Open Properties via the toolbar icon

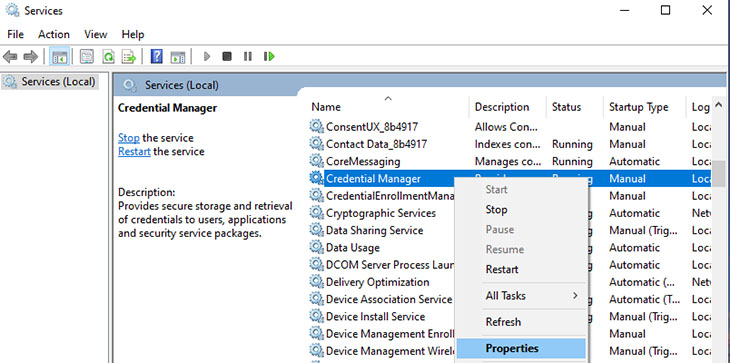[x=87, y=57]
